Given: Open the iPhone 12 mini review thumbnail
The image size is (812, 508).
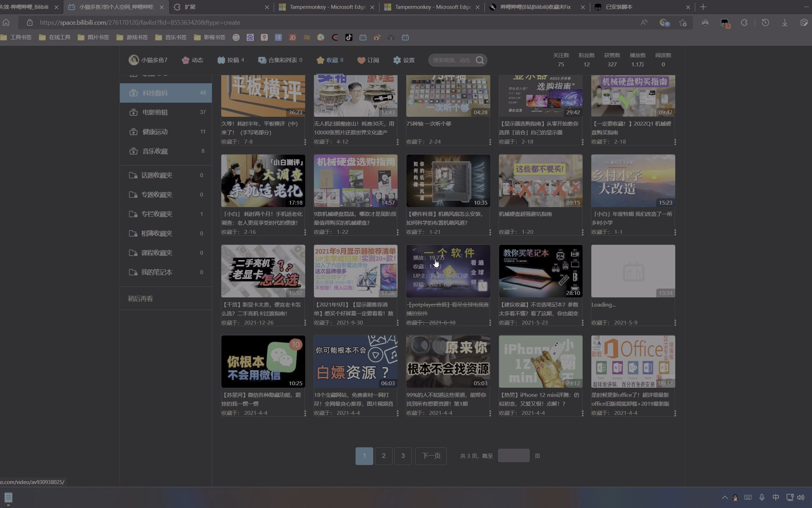Looking at the screenshot, I should click(x=541, y=362).
